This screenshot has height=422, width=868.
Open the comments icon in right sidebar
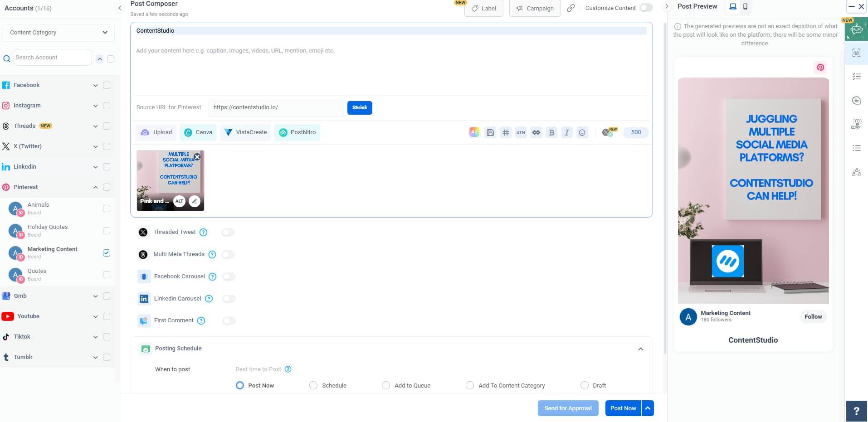click(x=856, y=101)
